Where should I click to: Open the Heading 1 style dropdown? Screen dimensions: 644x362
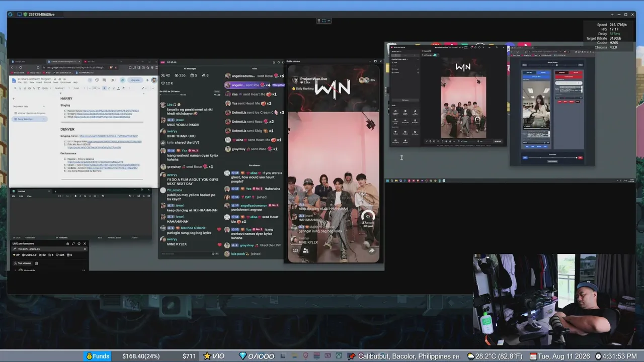(x=62, y=88)
